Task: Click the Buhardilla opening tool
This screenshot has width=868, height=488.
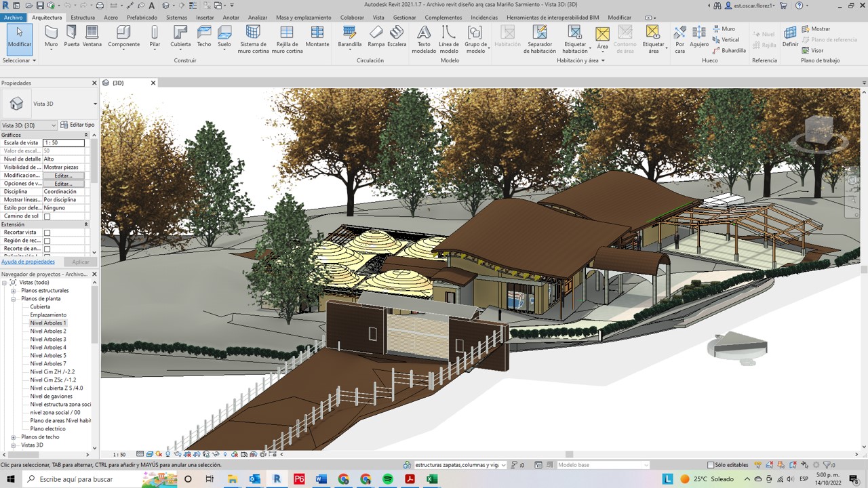Action: (x=729, y=51)
